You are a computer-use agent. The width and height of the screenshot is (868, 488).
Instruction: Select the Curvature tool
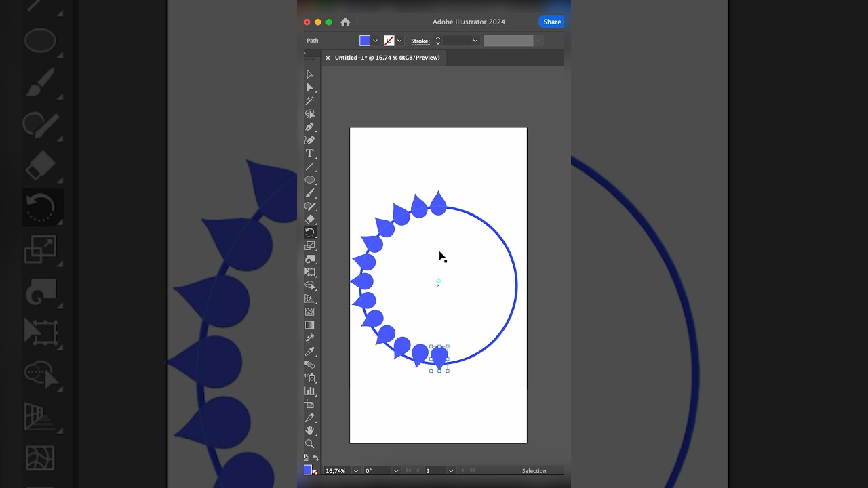point(310,140)
